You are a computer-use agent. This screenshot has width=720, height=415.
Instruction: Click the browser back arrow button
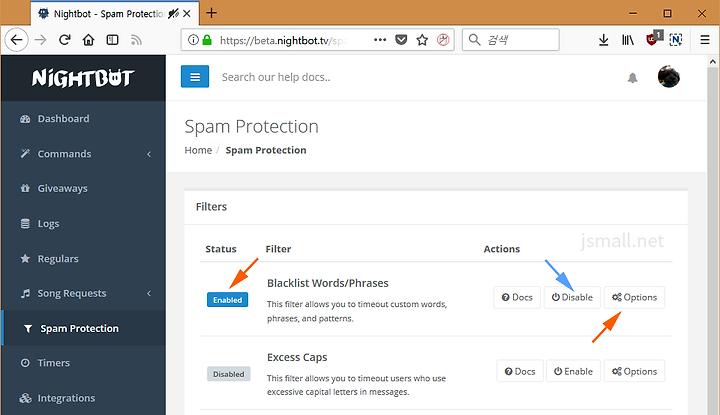click(x=17, y=40)
